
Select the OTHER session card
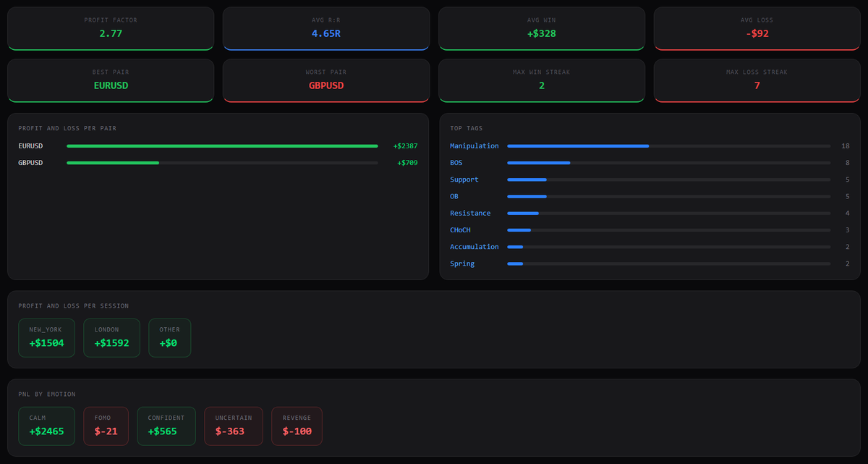[170, 338]
